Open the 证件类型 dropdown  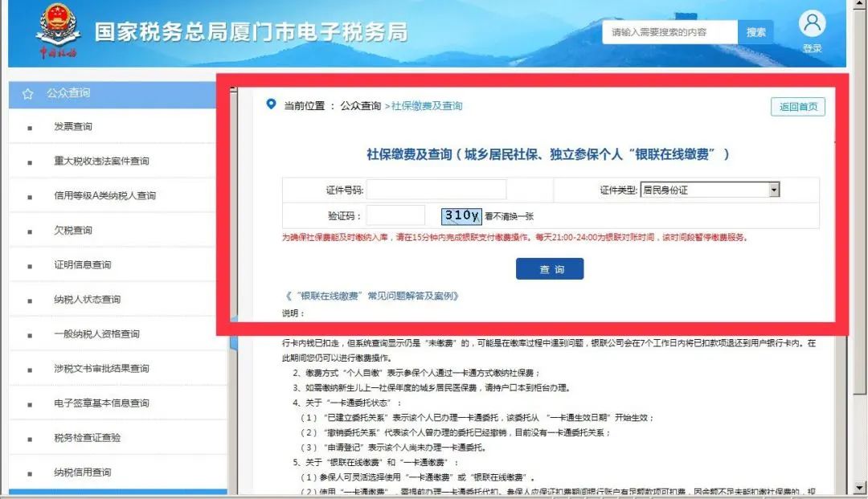(710, 190)
